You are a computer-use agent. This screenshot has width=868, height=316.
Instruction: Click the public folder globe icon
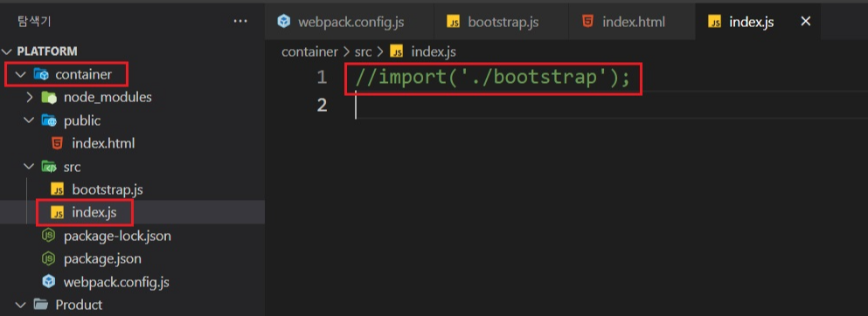tap(49, 120)
